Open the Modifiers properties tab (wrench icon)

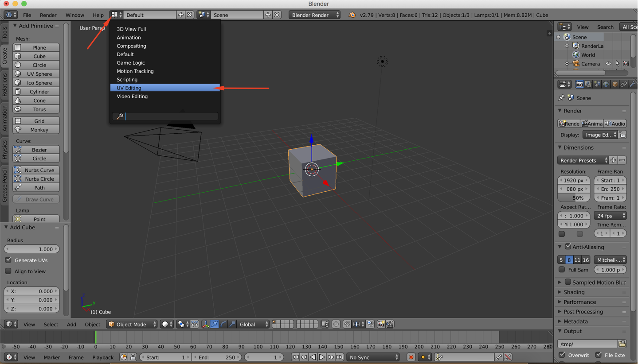click(633, 84)
